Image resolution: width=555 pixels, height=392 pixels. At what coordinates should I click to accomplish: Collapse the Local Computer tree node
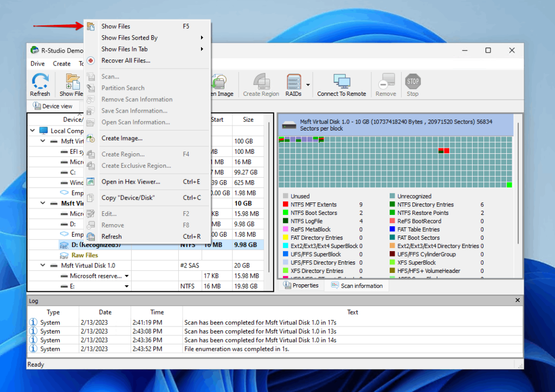click(33, 131)
